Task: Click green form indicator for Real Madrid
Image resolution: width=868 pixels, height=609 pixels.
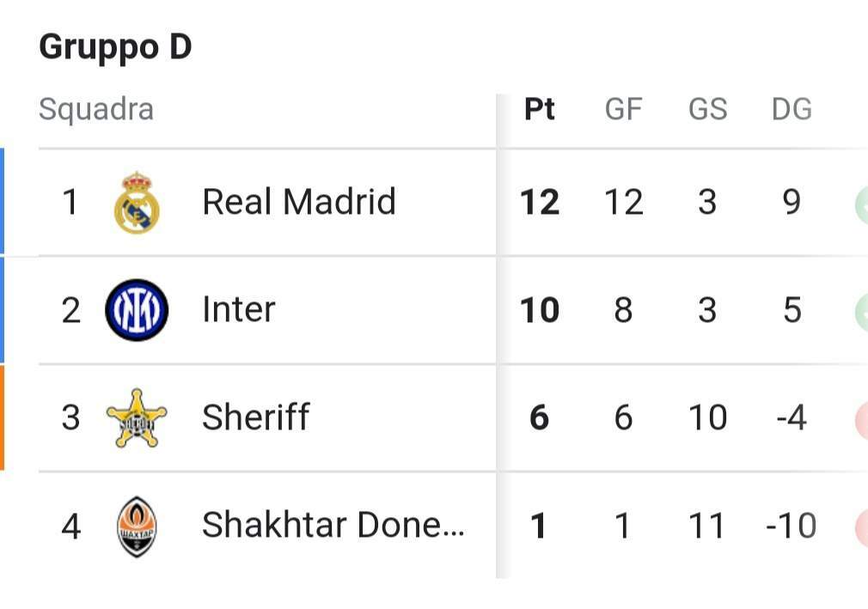Action: [x=860, y=204]
